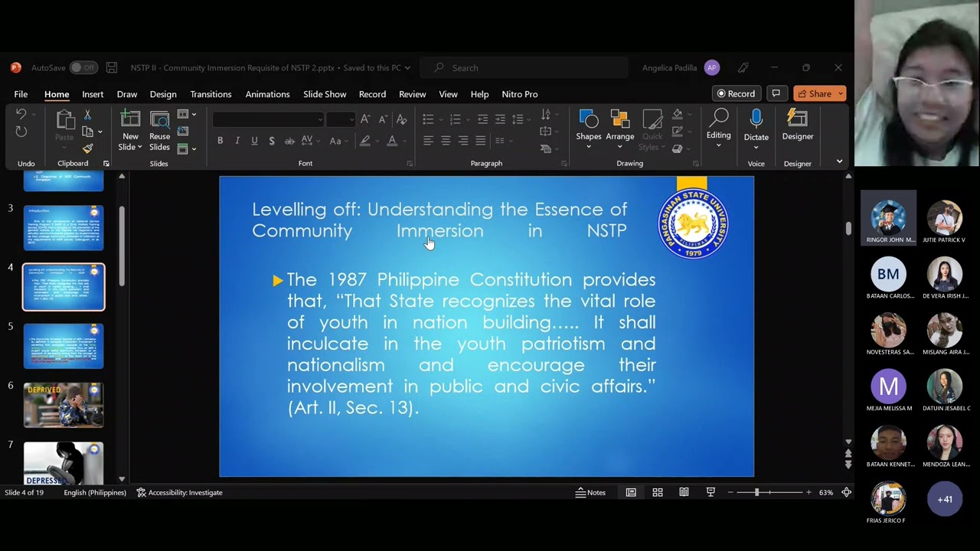
Task: Collapse the ribbon with the chevron
Action: [x=839, y=161]
